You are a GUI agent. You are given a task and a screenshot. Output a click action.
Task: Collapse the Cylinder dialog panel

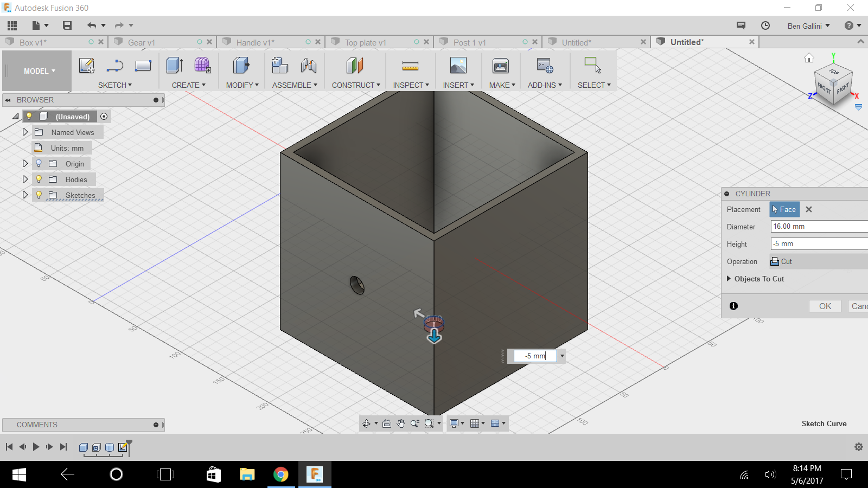[726, 194]
